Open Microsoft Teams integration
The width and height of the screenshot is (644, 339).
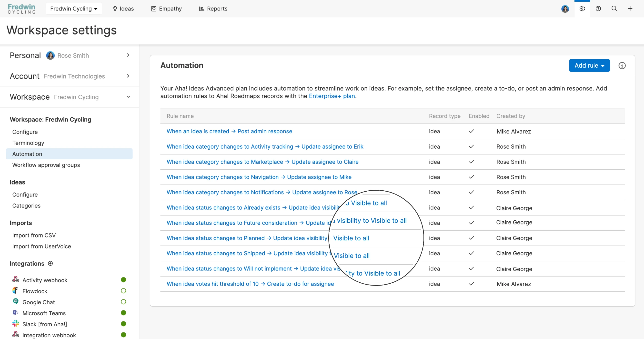point(44,313)
